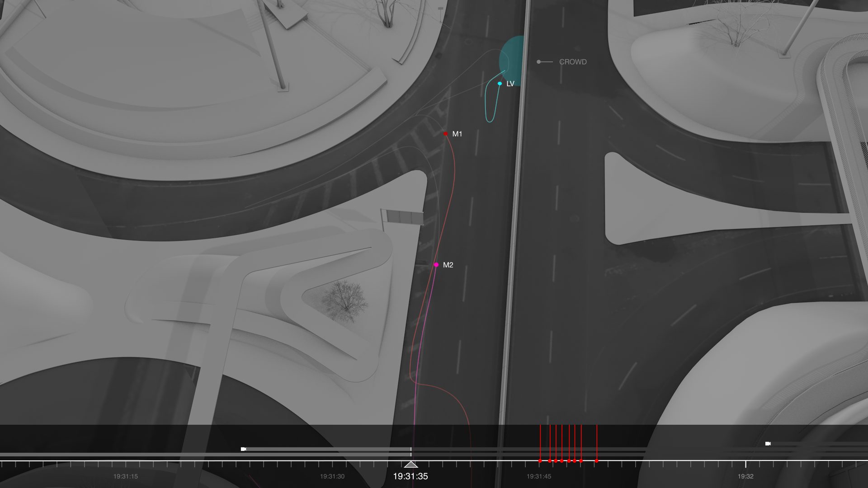
Task: Click the LV label text
Action: tap(510, 84)
